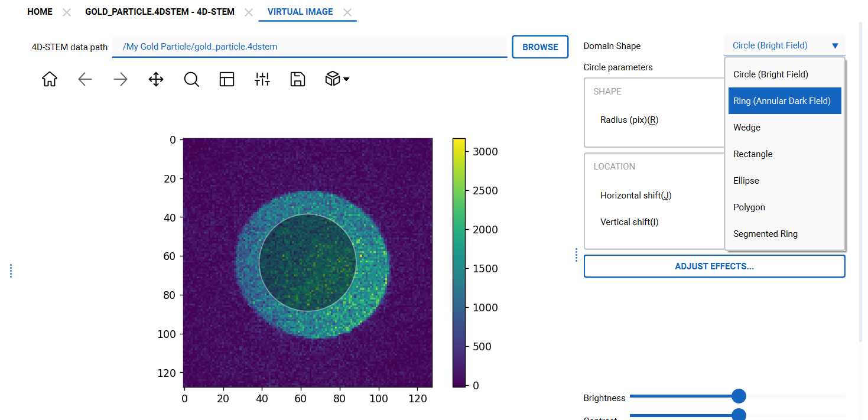Image resolution: width=868 pixels, height=420 pixels.
Task: Click the Horizontal shift(J) label
Action: [636, 196]
